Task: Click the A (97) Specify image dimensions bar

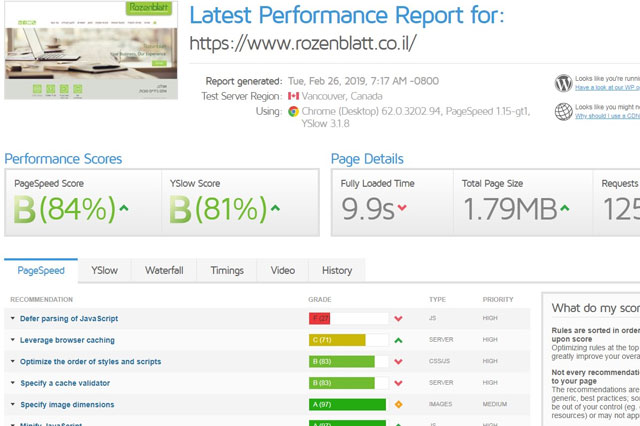Action: pos(347,404)
